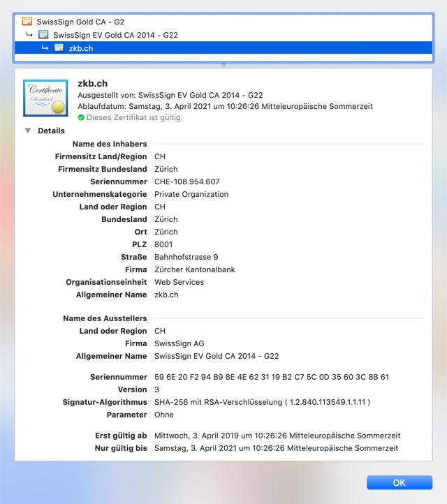Click the SwissSign Gold CA root certificate icon
This screenshot has height=504, width=447.
coord(27,22)
